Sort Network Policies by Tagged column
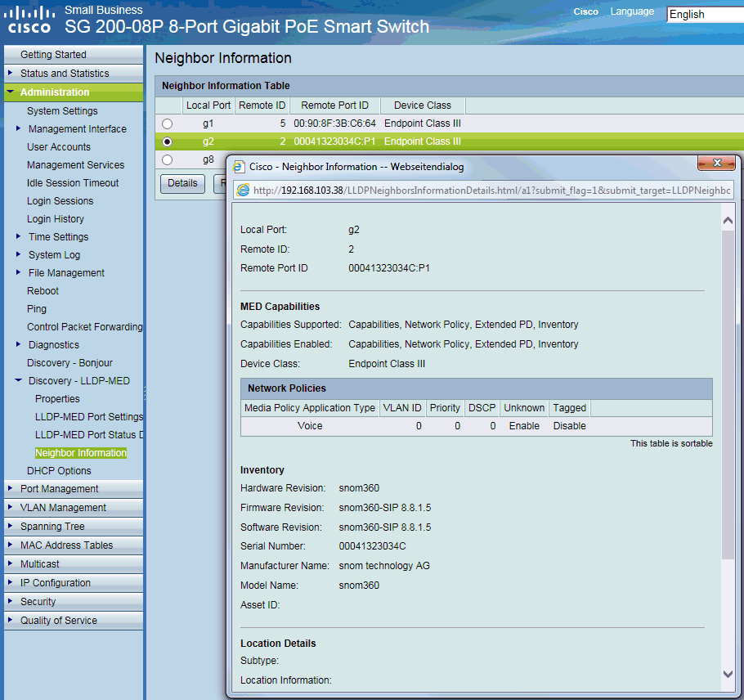The height and width of the screenshot is (700, 744). coord(569,408)
